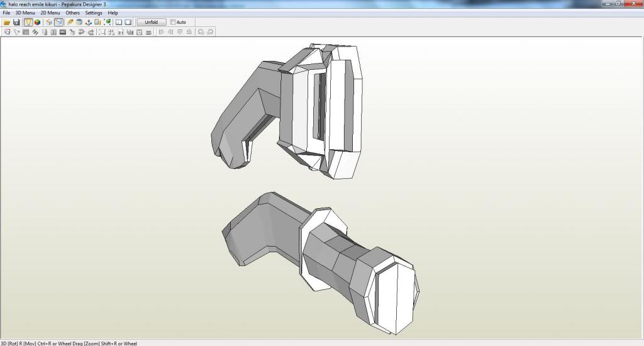Screen dimensions: 644x346
Task: Select the red-outlined select/move tool icon
Action: (x=8, y=32)
